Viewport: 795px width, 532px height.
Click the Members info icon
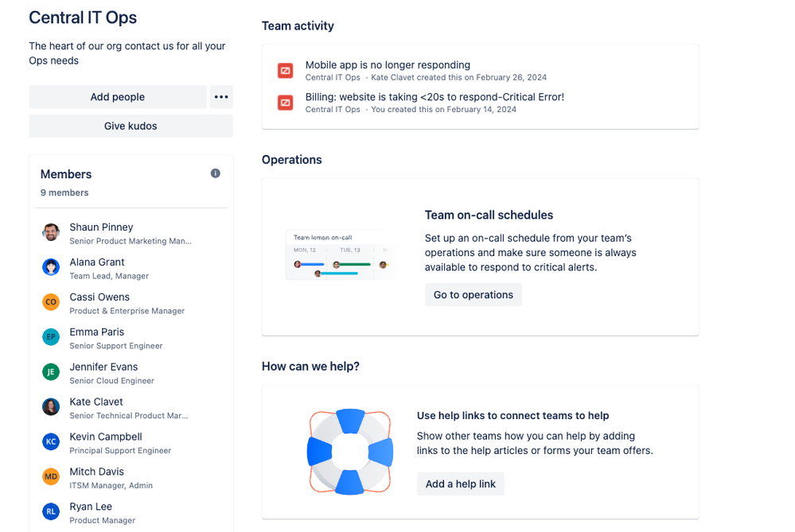(216, 173)
